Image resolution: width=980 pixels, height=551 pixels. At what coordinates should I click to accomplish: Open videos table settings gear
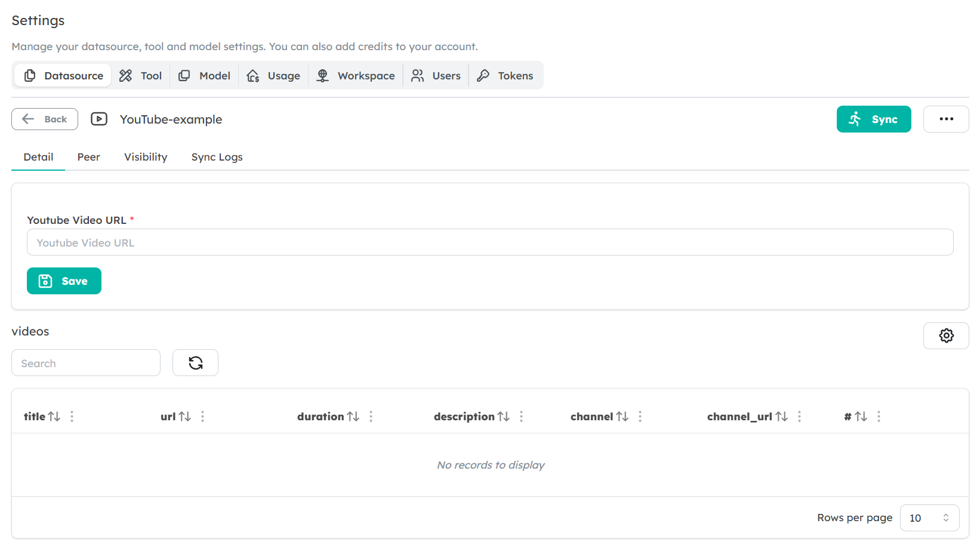[x=946, y=335]
